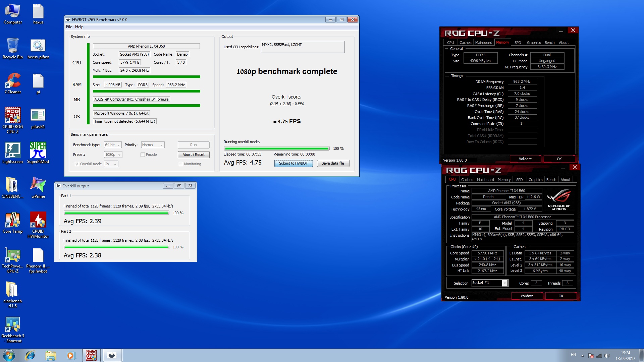Open the Benchmark type 64-bit dropdown
The image size is (644, 362).
pos(113,145)
